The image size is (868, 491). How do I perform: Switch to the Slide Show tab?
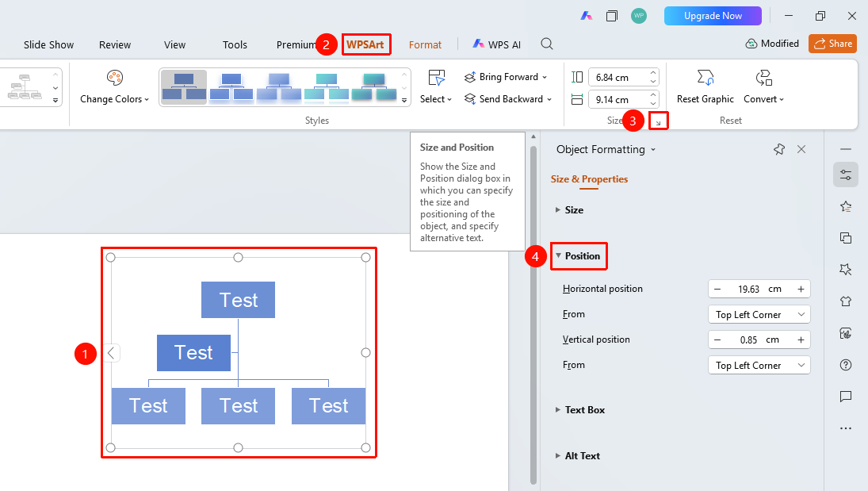click(x=48, y=45)
